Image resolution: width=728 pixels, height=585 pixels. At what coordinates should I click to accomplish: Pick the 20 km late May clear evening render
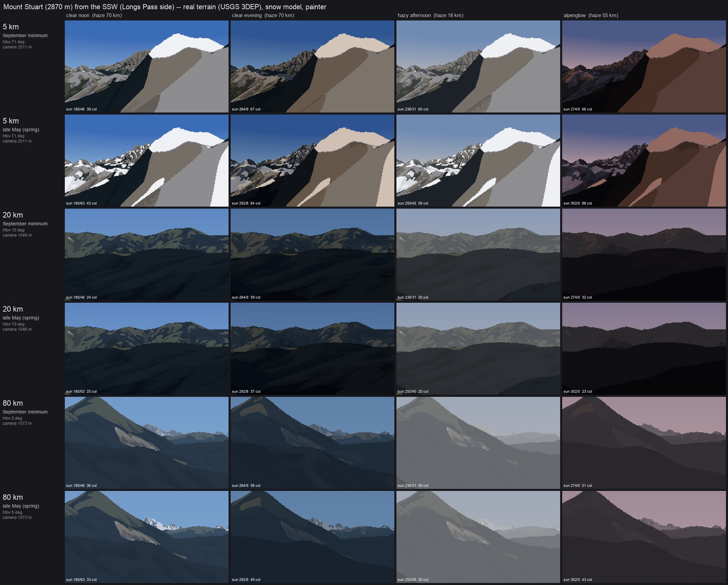click(312, 349)
